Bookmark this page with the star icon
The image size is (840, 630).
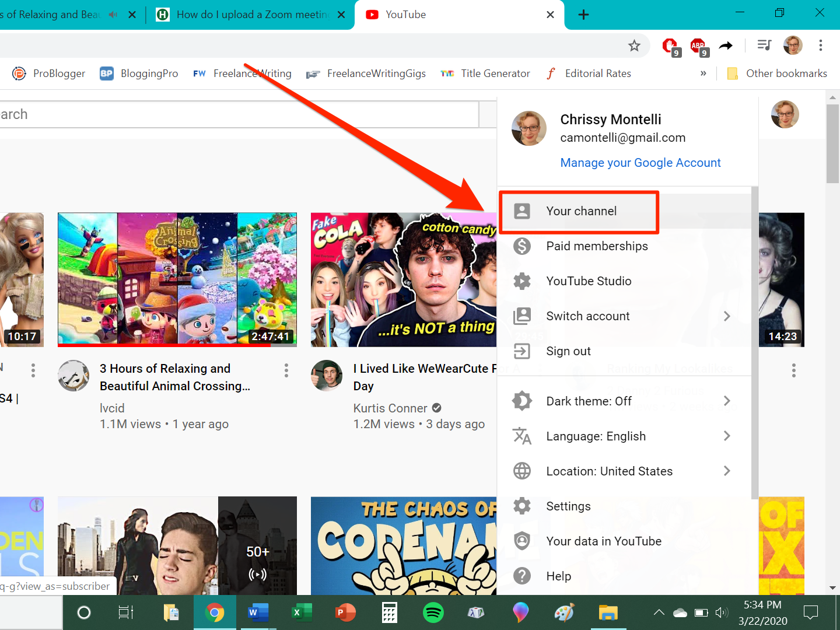634,45
